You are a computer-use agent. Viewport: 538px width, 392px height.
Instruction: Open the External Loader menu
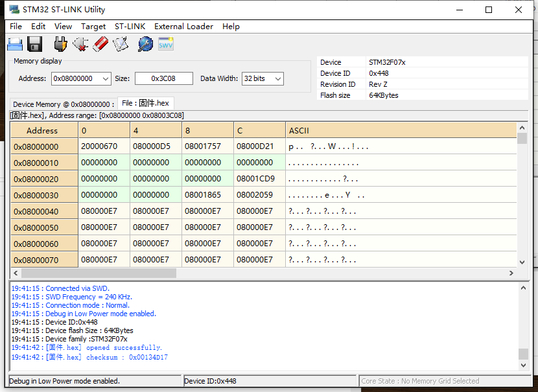pyautogui.click(x=183, y=27)
